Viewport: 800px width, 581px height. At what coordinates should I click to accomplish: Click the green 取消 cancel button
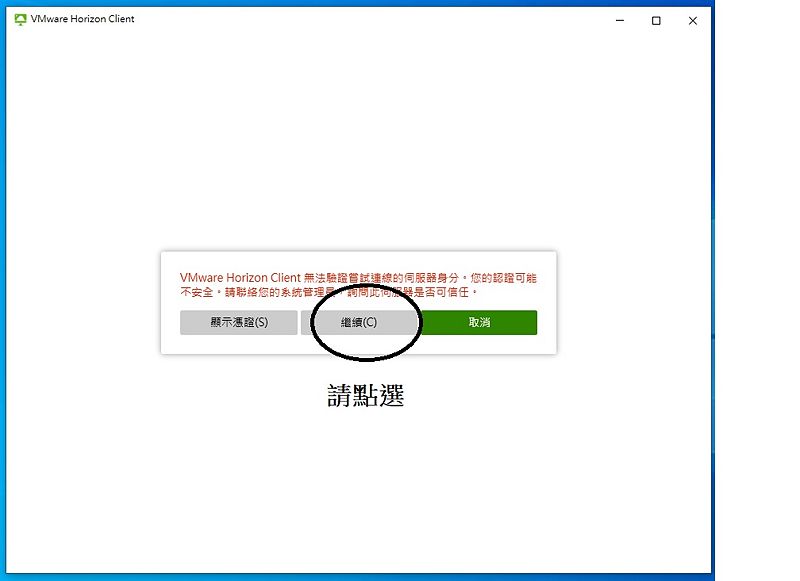coord(479,322)
